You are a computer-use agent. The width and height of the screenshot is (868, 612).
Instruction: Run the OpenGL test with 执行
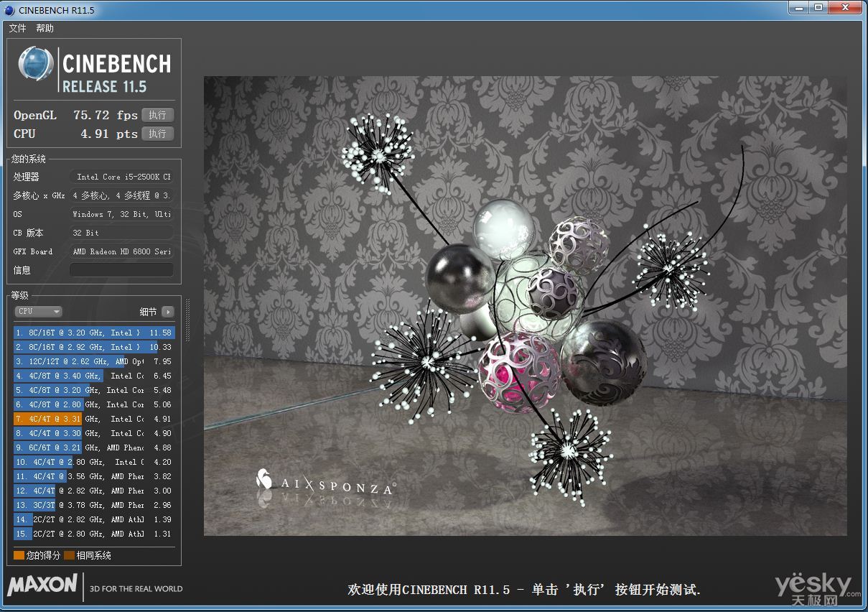(157, 115)
